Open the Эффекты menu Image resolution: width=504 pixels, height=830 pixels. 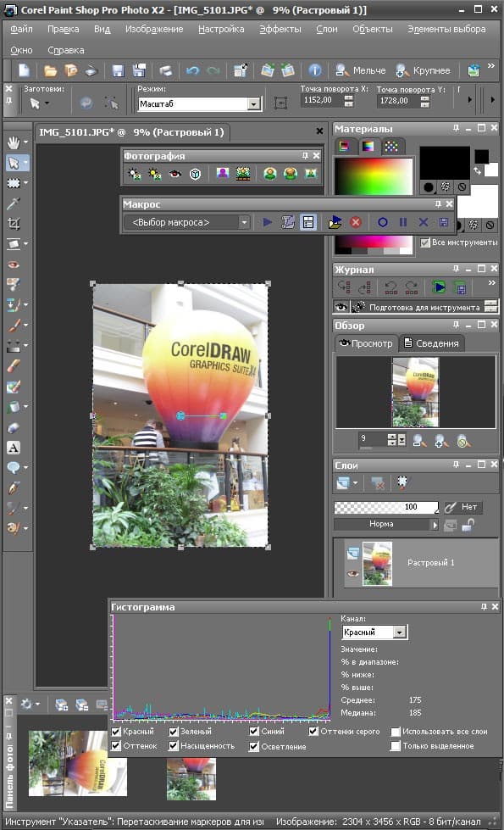point(280,29)
